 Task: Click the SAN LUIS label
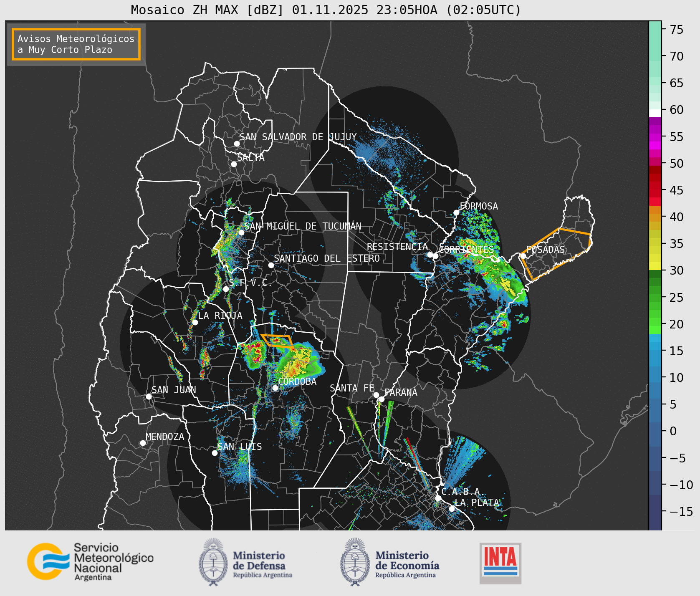pos(240,447)
